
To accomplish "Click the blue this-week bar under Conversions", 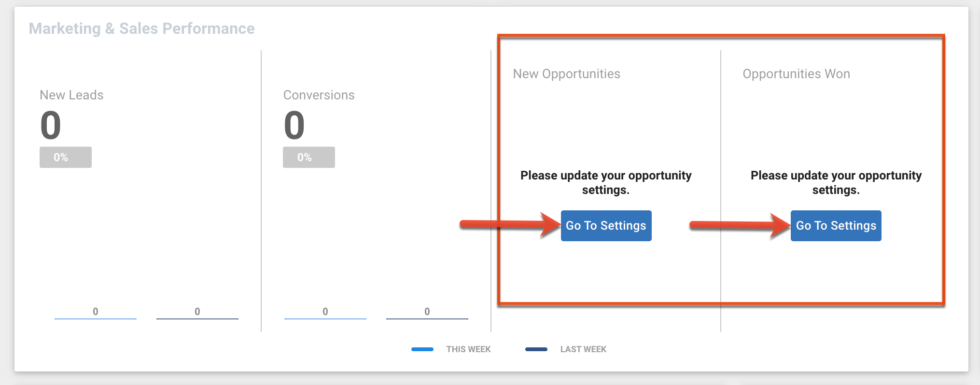I will point(325,318).
